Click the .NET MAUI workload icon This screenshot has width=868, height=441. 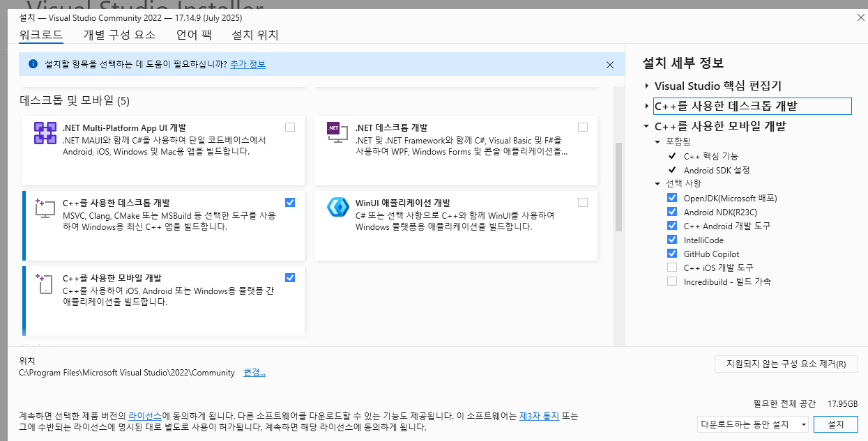[45, 133]
